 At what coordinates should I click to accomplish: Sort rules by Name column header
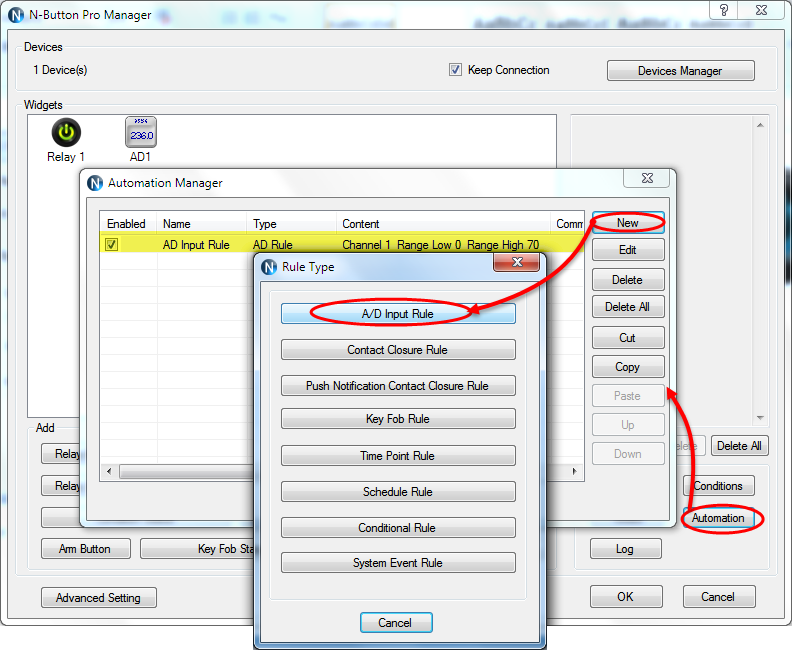pos(201,224)
